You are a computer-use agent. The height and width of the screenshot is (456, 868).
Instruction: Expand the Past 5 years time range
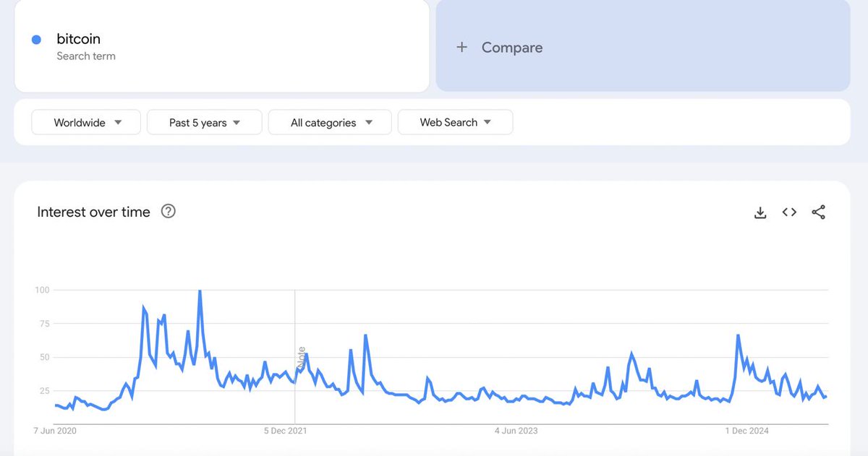[205, 122]
